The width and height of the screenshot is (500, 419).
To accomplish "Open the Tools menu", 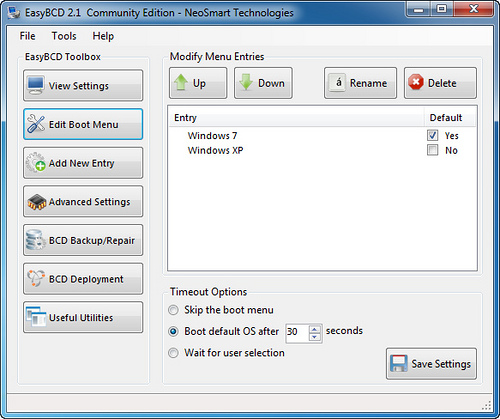I will (64, 36).
